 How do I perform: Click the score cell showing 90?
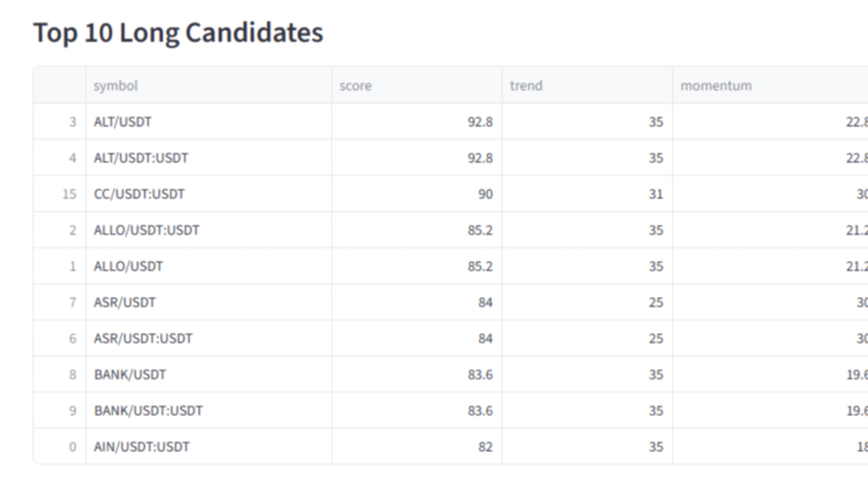click(x=416, y=194)
